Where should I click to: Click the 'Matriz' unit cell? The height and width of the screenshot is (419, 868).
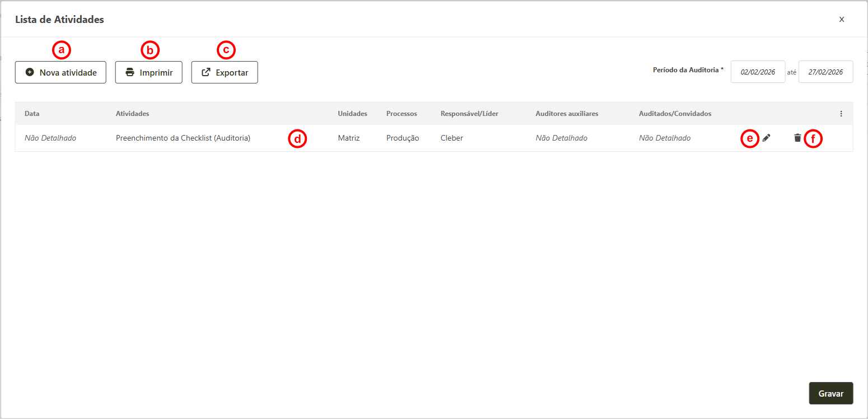pos(348,138)
